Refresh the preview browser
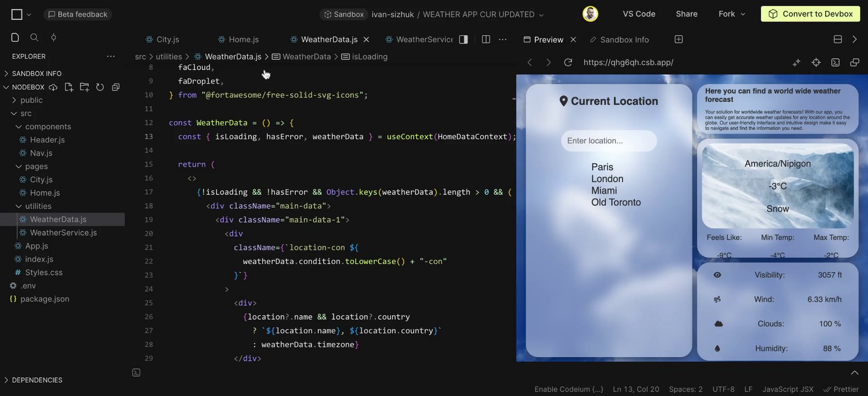The width and height of the screenshot is (868, 396). click(568, 62)
